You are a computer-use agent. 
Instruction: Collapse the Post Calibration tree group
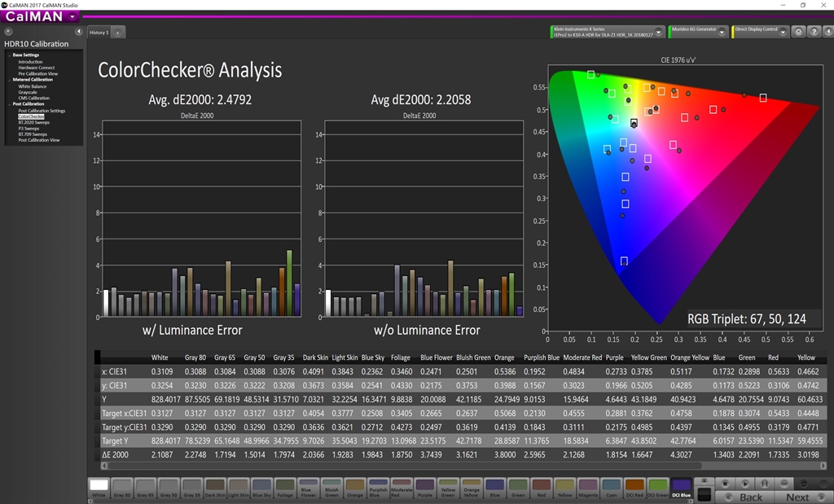(9, 104)
